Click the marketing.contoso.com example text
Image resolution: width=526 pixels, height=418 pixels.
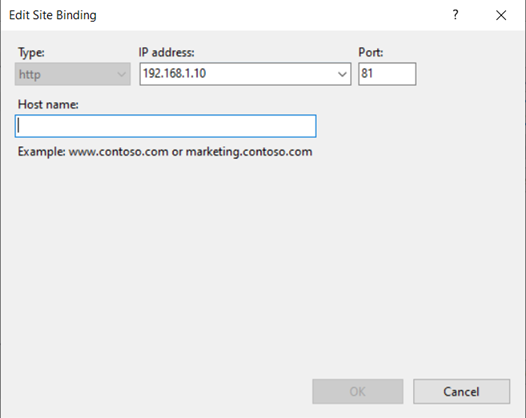(x=249, y=152)
